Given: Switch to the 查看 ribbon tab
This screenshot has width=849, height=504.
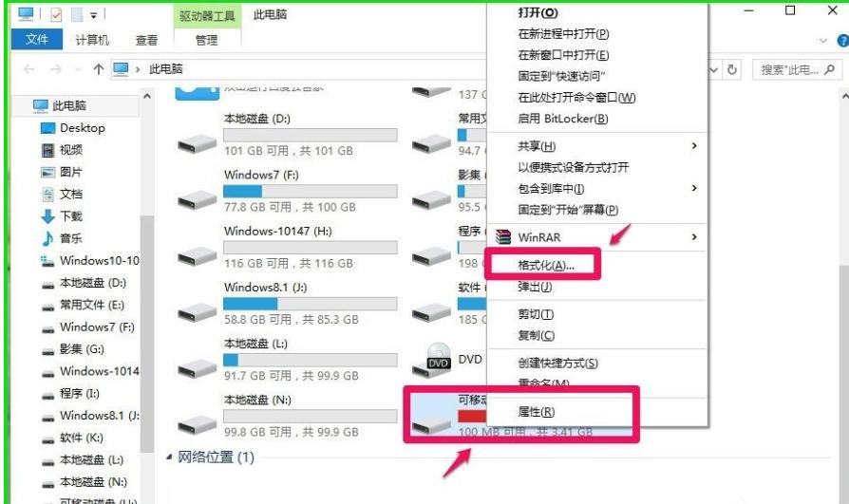Looking at the screenshot, I should click(146, 40).
